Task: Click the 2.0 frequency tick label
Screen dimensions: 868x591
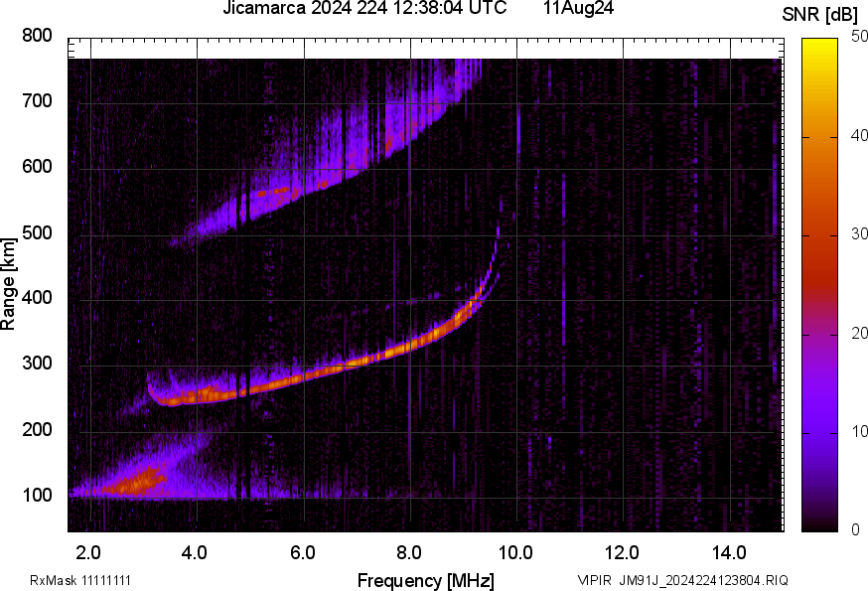Action: 88,552
